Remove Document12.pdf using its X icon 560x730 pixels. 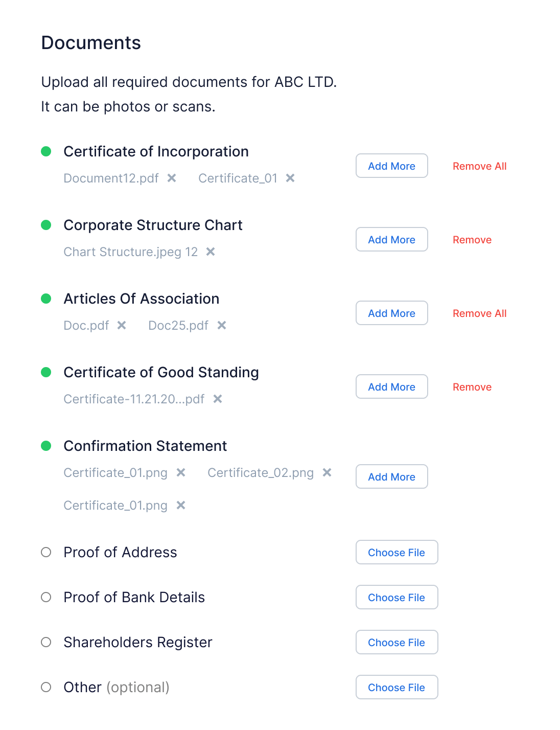pos(172,178)
